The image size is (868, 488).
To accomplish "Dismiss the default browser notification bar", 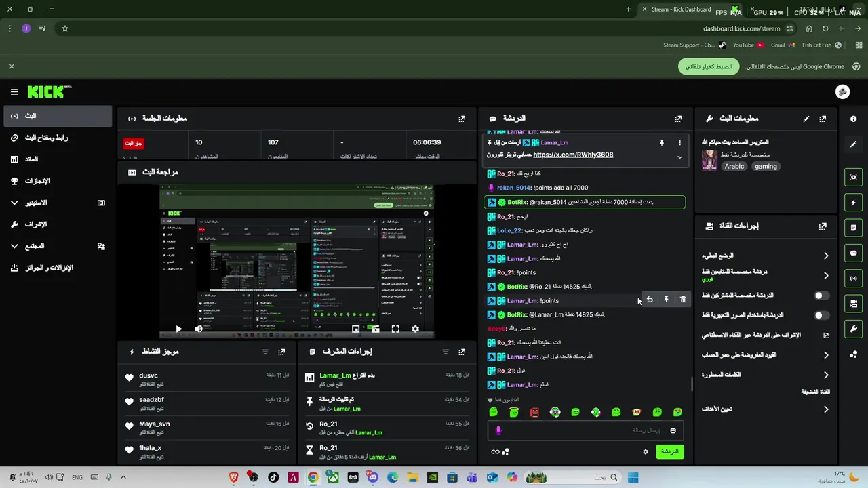I will [12, 66].
